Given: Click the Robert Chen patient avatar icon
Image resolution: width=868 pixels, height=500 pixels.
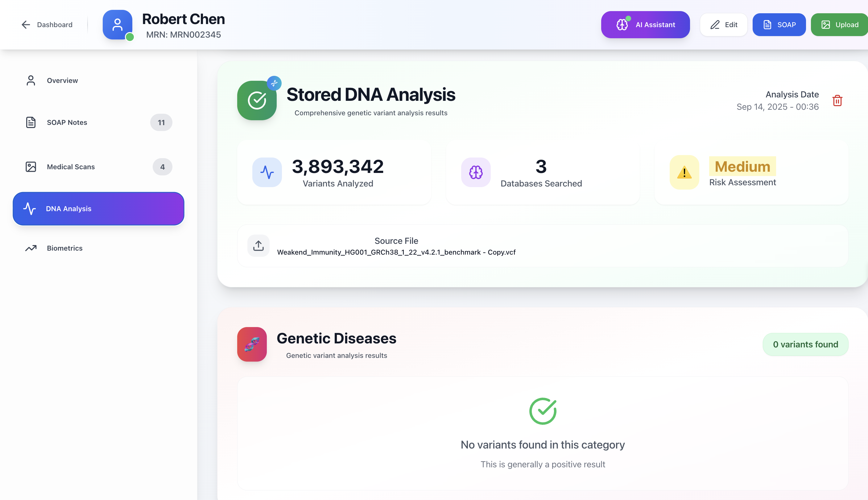Looking at the screenshot, I should (x=118, y=25).
